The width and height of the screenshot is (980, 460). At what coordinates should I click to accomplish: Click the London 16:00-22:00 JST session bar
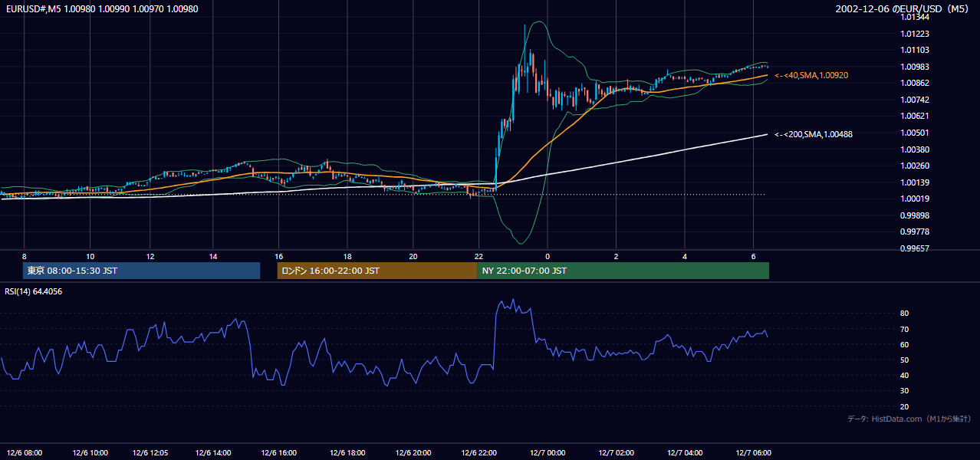[x=377, y=271]
